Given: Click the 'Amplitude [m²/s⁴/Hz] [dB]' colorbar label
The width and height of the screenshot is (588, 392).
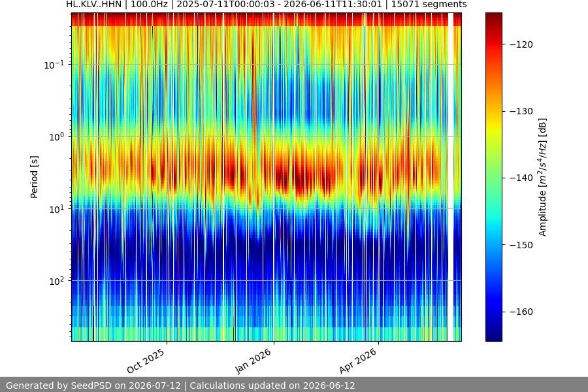Looking at the screenshot, I should point(543,177).
